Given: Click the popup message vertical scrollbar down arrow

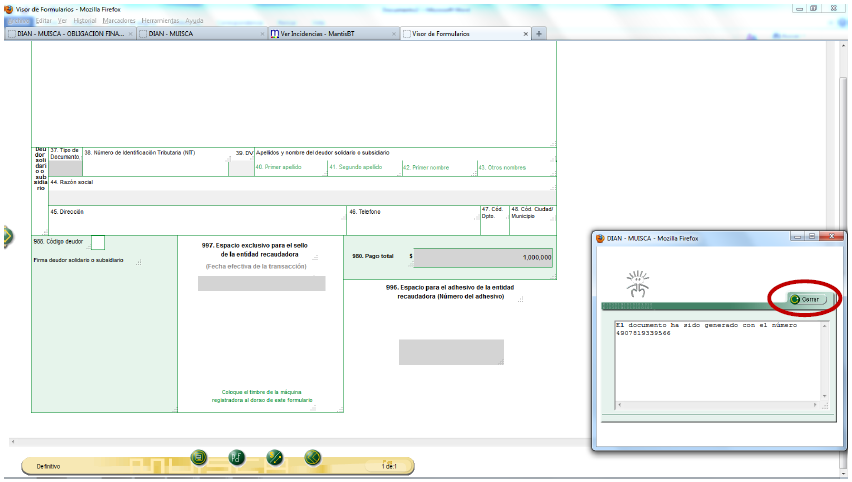Looking at the screenshot, I should tap(824, 396).
